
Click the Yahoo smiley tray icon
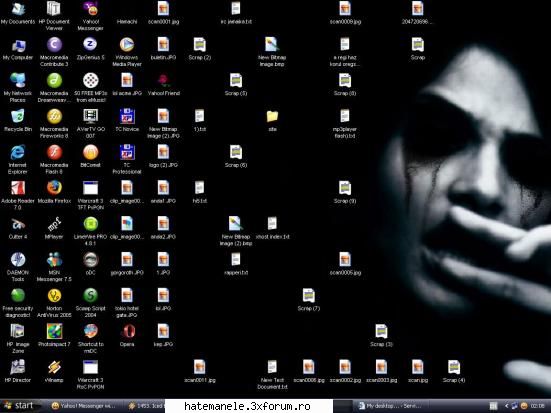[x=524, y=406]
